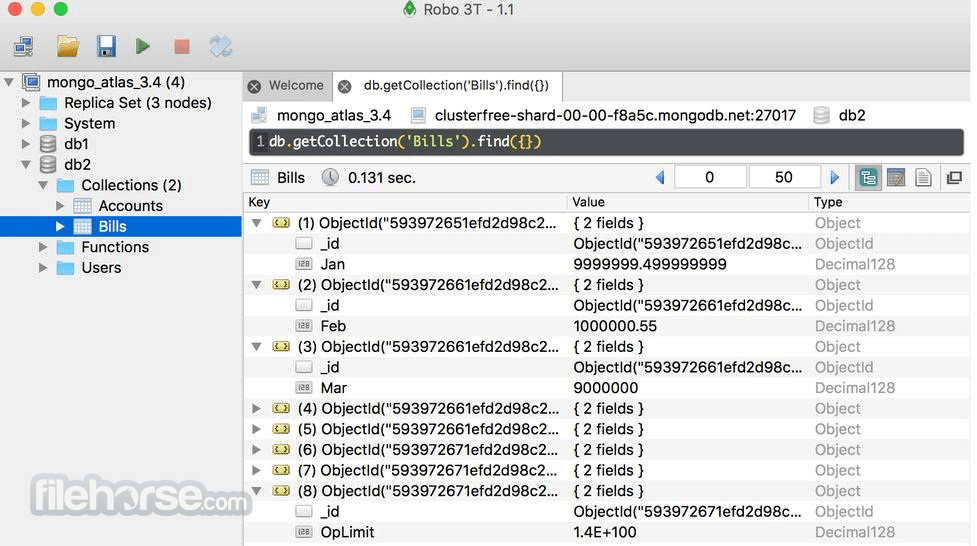This screenshot has height=546, width=977.
Task: Go to next page of results
Action: point(834,178)
